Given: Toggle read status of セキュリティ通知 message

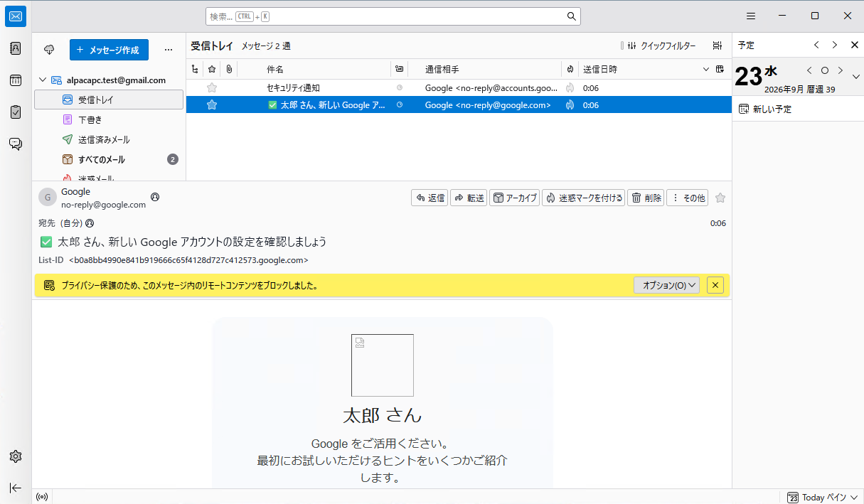Looking at the screenshot, I should point(399,88).
